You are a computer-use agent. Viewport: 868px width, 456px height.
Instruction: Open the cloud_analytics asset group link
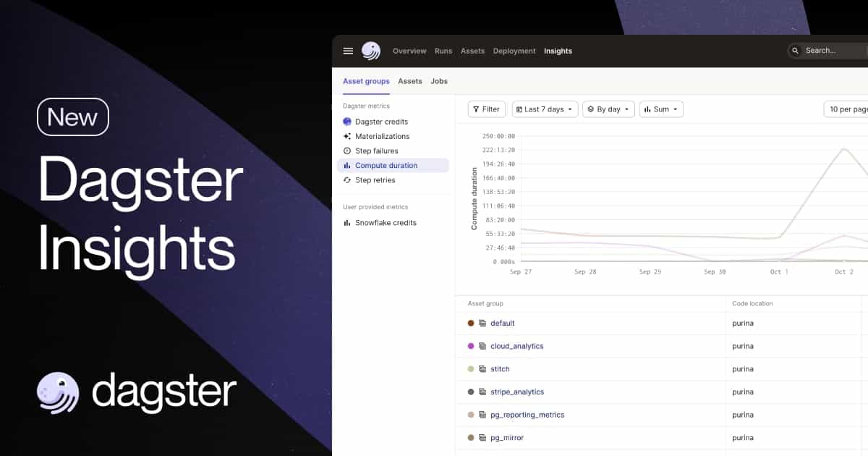(x=516, y=346)
